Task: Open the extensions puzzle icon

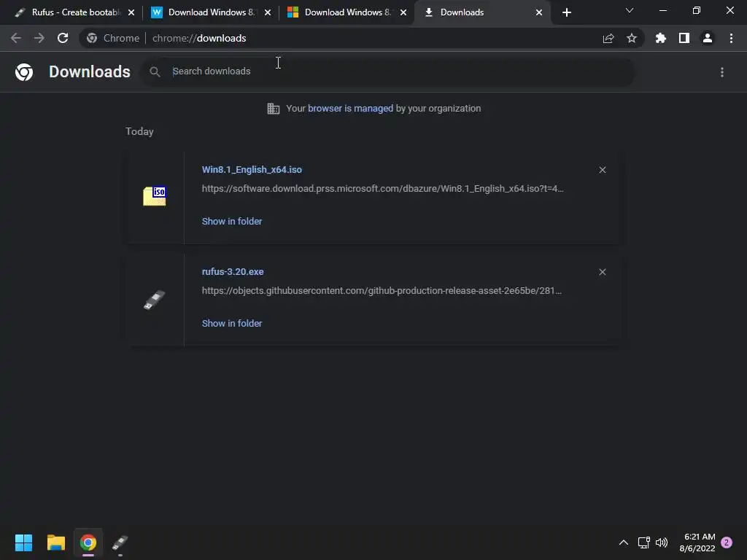Action: 661,38
